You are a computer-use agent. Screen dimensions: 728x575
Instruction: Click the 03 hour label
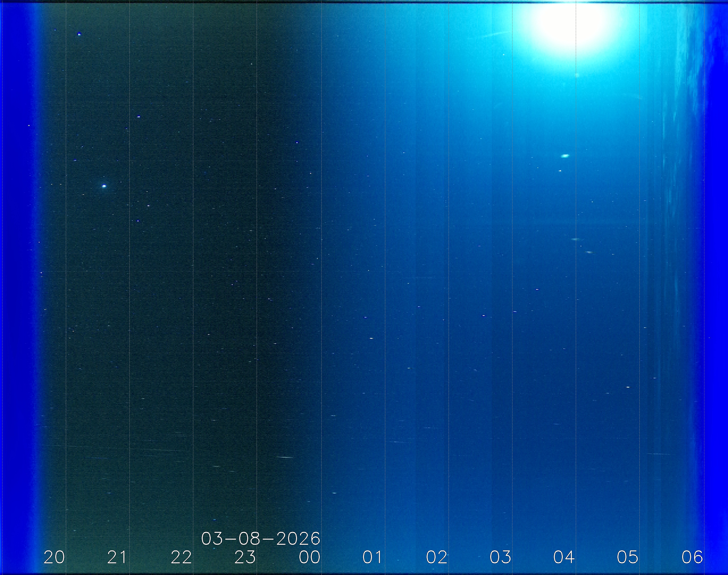(x=500, y=557)
